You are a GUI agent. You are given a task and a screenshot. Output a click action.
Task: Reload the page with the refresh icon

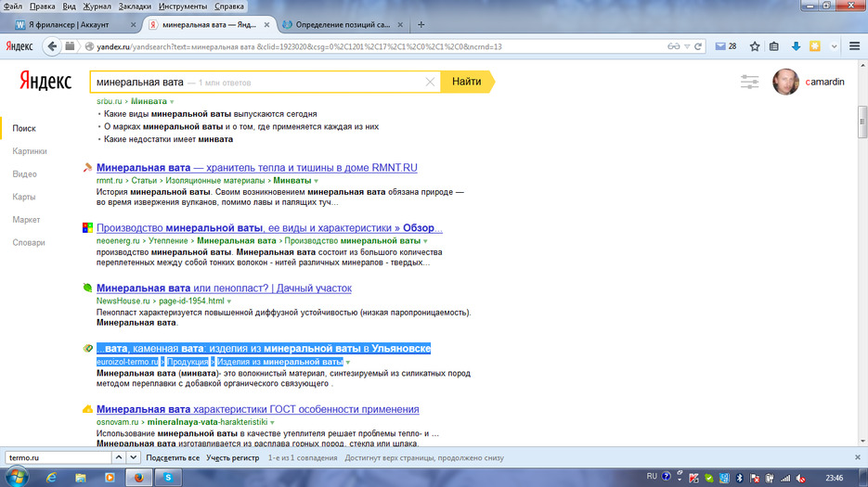[x=698, y=46]
